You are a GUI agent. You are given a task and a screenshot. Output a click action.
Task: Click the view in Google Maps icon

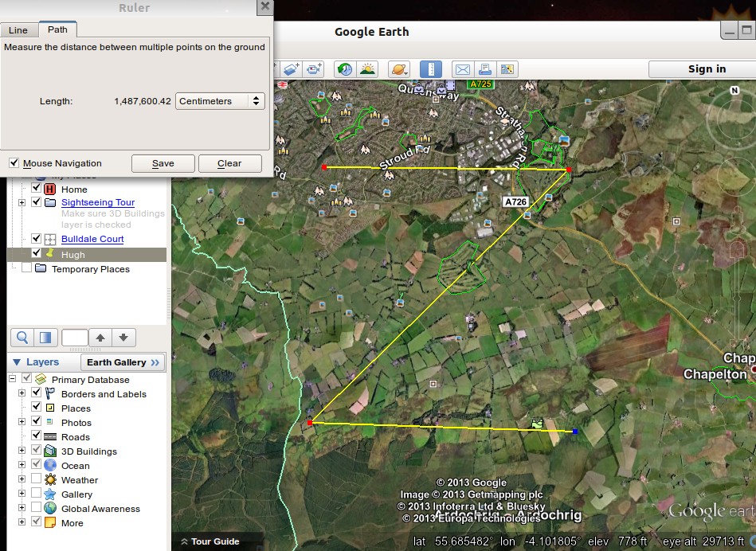pyautogui.click(x=507, y=69)
